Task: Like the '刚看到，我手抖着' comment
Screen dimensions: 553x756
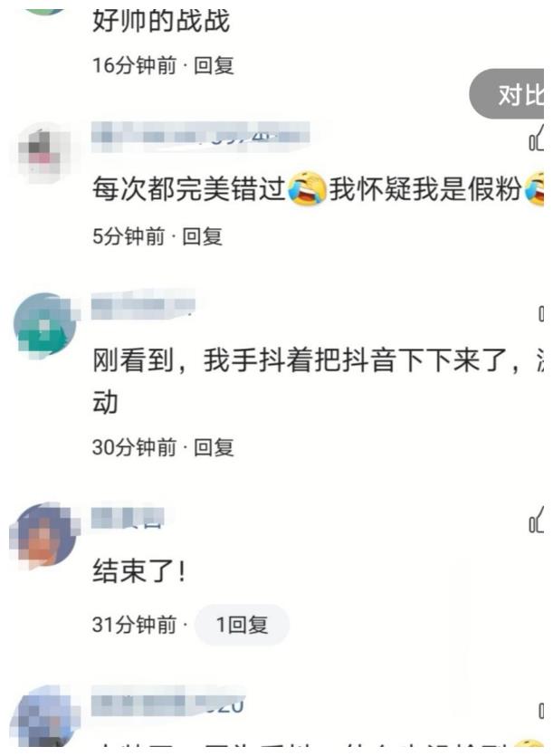Action: pyautogui.click(x=541, y=314)
